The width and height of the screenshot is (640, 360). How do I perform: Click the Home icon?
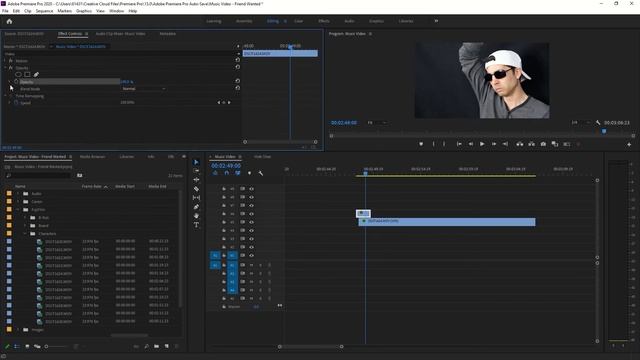pyautogui.click(x=9, y=21)
